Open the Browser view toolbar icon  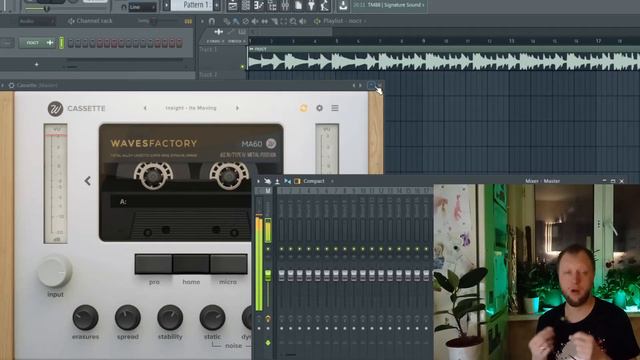pyautogui.click(x=272, y=6)
